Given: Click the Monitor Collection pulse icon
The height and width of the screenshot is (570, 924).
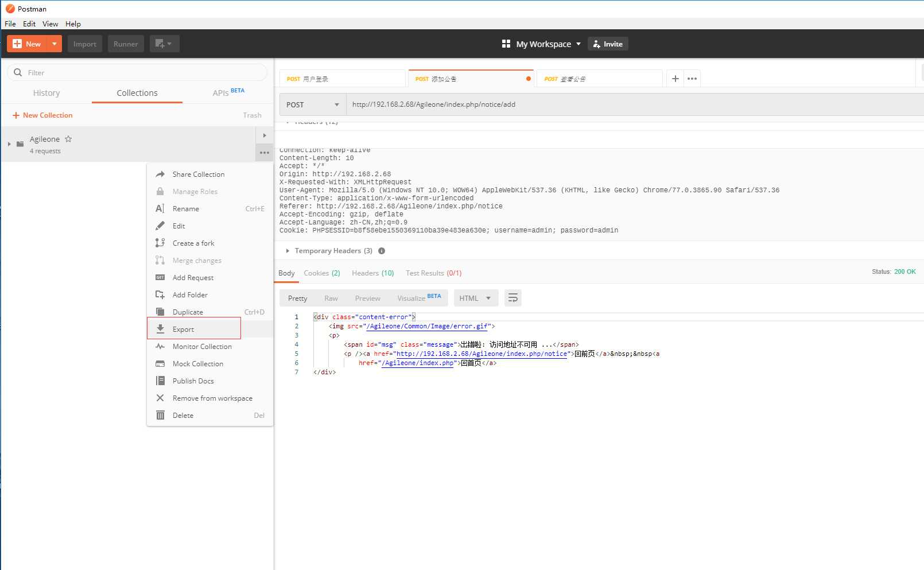Looking at the screenshot, I should (160, 346).
